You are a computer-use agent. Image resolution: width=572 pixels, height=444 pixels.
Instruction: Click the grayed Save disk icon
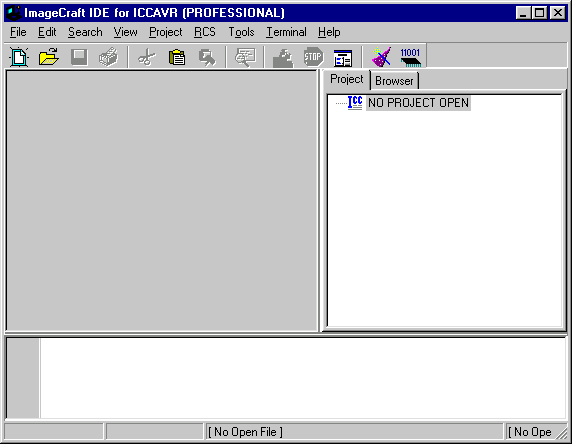pos(79,57)
